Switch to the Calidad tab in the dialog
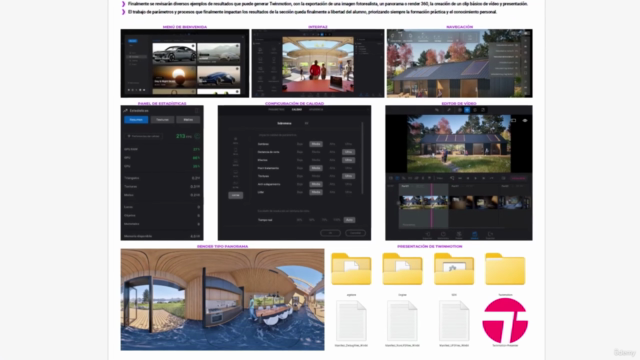This screenshot has width=640, height=360. coord(297,109)
